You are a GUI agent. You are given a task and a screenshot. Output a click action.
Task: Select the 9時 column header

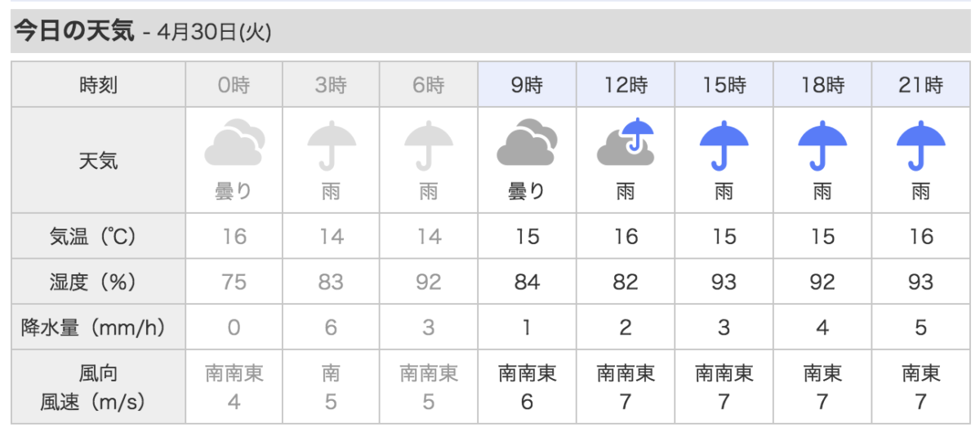point(528,84)
